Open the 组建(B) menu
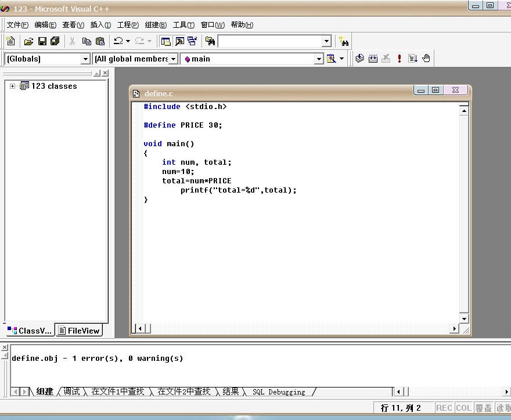This screenshot has width=511, height=420. (156, 25)
